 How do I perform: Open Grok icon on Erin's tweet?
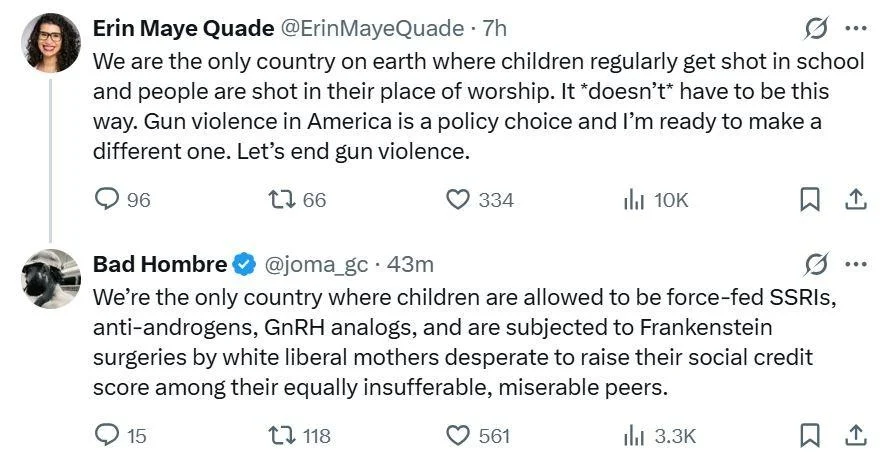816,28
